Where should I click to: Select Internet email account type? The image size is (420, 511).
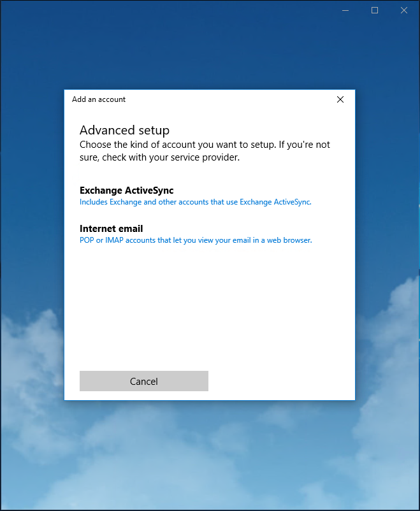(x=111, y=229)
